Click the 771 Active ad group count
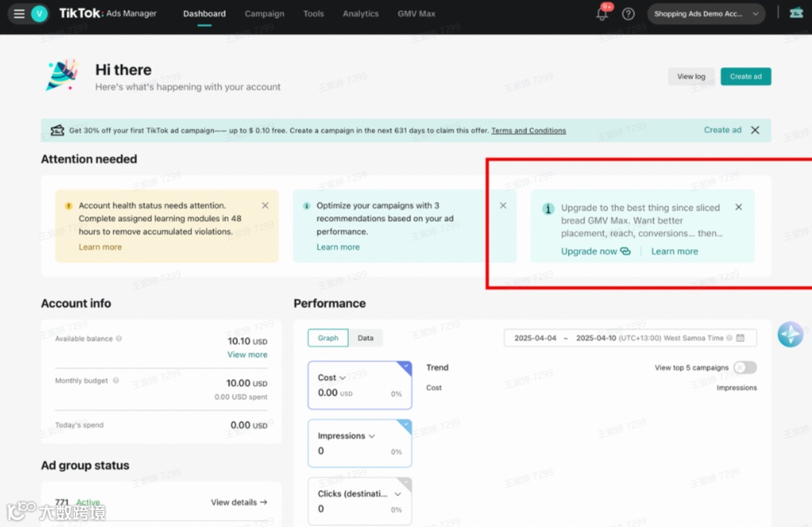 [77, 502]
